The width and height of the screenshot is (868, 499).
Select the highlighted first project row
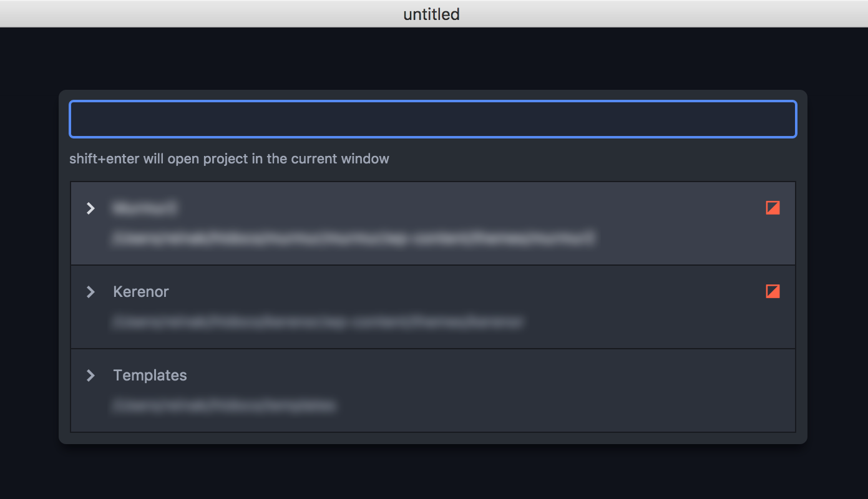433,223
